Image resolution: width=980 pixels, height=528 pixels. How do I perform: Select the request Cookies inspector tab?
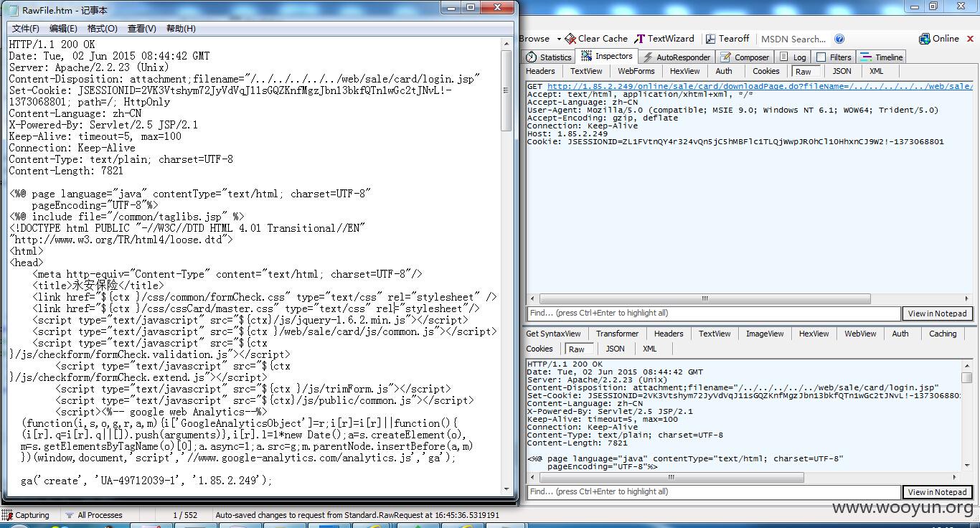point(766,71)
